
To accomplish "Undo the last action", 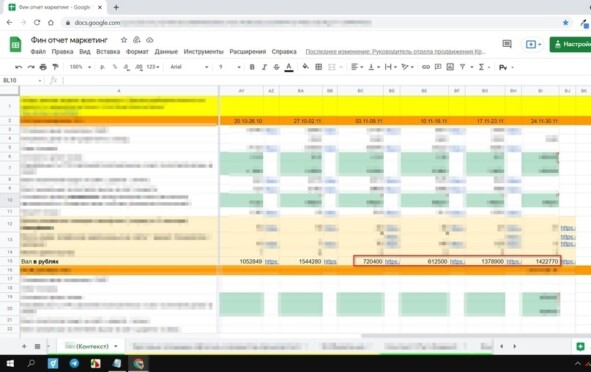I will pos(18,67).
